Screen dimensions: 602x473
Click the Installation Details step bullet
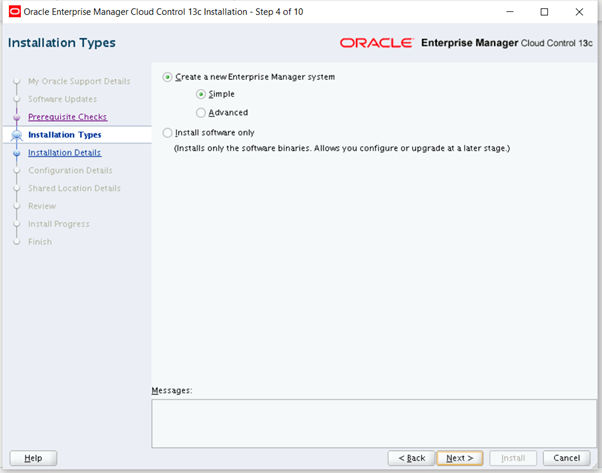pyautogui.click(x=16, y=153)
